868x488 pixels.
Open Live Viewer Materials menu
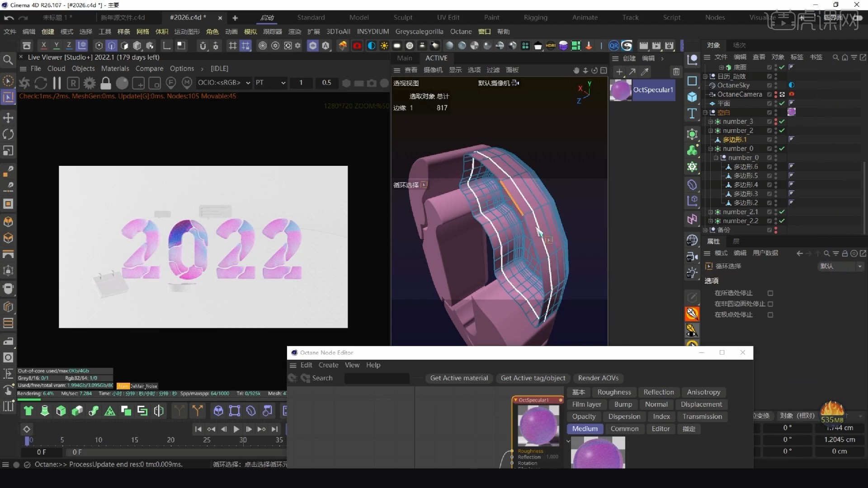tap(115, 69)
